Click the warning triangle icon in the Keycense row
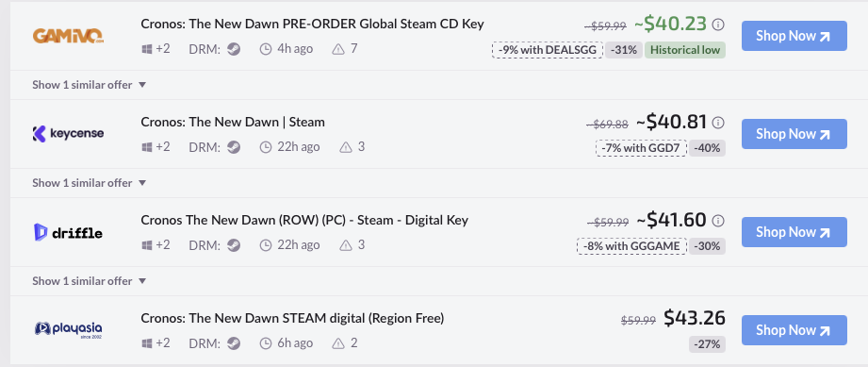The height and width of the screenshot is (367, 868). pos(346,147)
